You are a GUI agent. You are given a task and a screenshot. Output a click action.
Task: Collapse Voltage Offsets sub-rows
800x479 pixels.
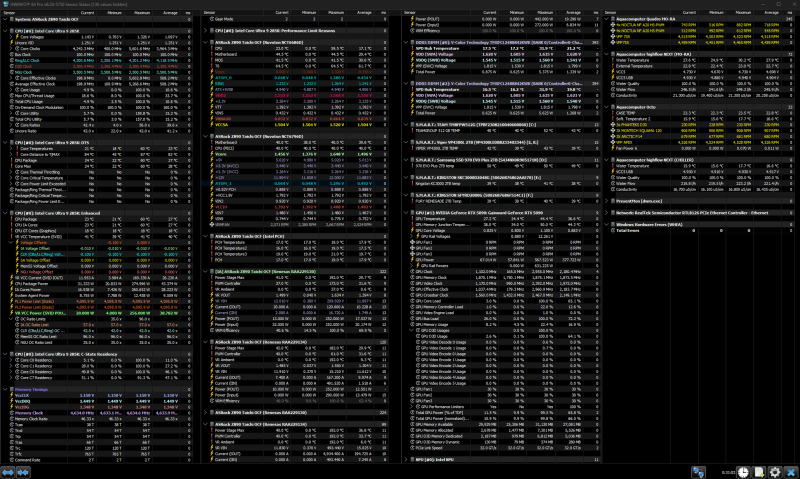pos(11,242)
